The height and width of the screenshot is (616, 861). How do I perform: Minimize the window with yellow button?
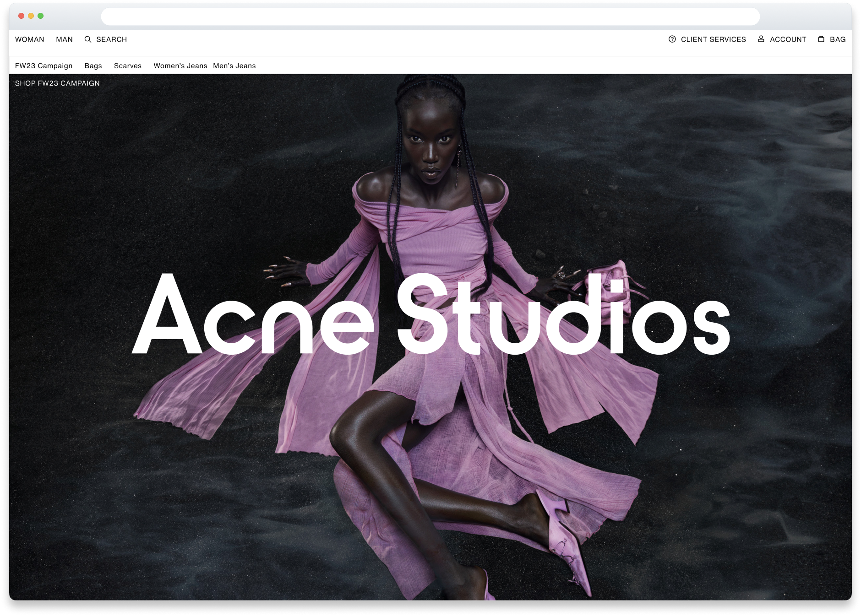click(31, 16)
